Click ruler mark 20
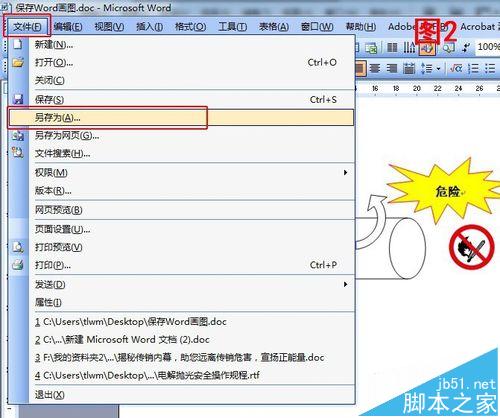Viewport: 500px width, 418px height. click(x=417, y=88)
